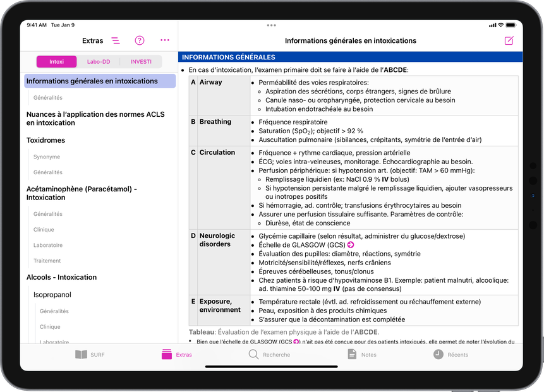Tap the Notes document icon
The height and width of the screenshot is (392, 544).
click(352, 354)
